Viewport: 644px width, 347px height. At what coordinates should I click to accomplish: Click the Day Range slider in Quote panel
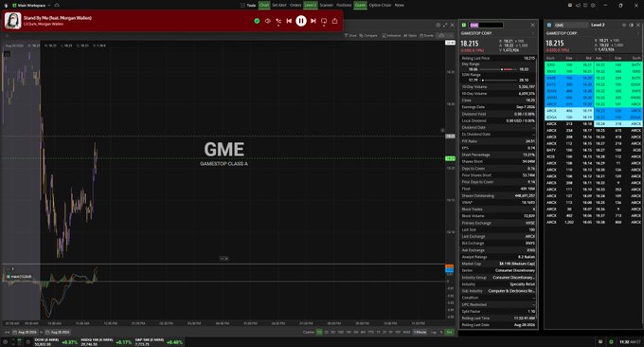pyautogui.click(x=498, y=69)
